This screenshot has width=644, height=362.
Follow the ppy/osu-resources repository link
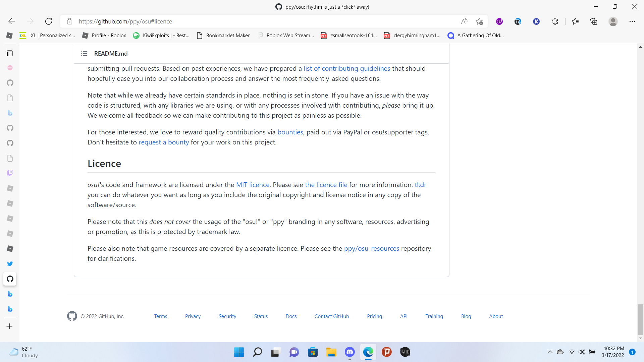(x=371, y=248)
